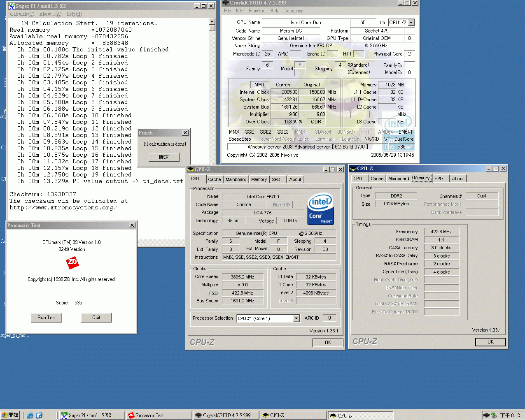Open Outlook Express from the quick launch bar
Screen dimensions: 525x420
coord(39,415)
